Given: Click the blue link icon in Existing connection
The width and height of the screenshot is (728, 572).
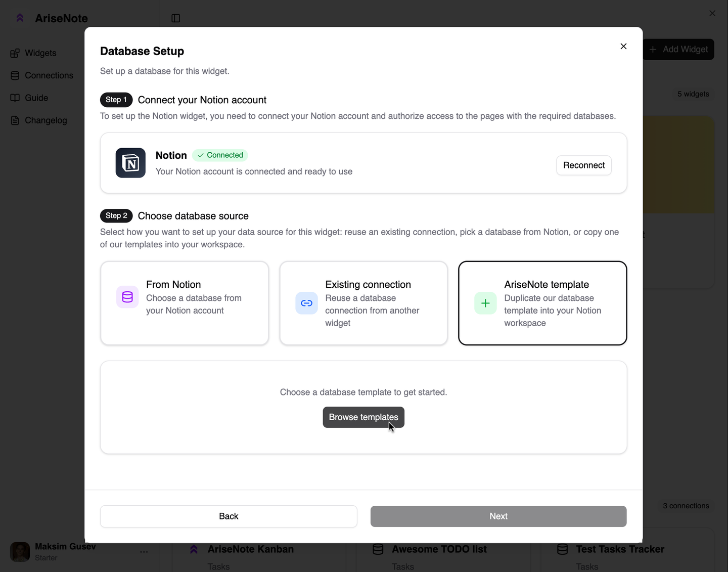Looking at the screenshot, I should [306, 303].
